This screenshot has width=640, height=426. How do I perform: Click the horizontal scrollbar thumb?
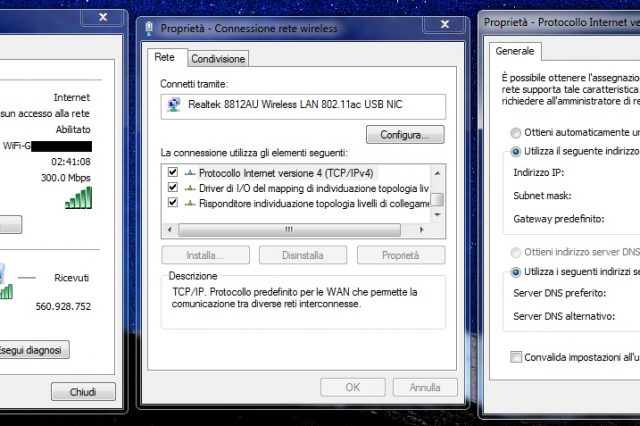[x=289, y=230]
